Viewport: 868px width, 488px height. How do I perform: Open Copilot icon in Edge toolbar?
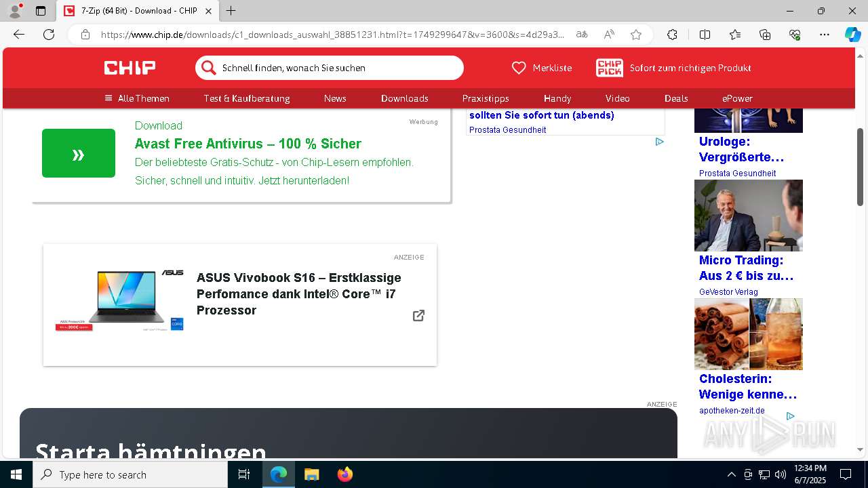point(852,35)
